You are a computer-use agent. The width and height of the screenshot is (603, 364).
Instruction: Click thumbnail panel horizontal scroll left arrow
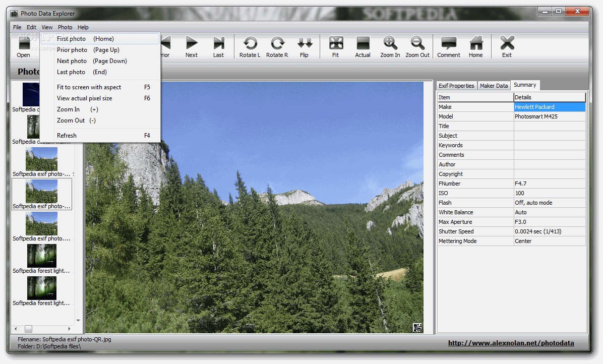[x=16, y=329]
